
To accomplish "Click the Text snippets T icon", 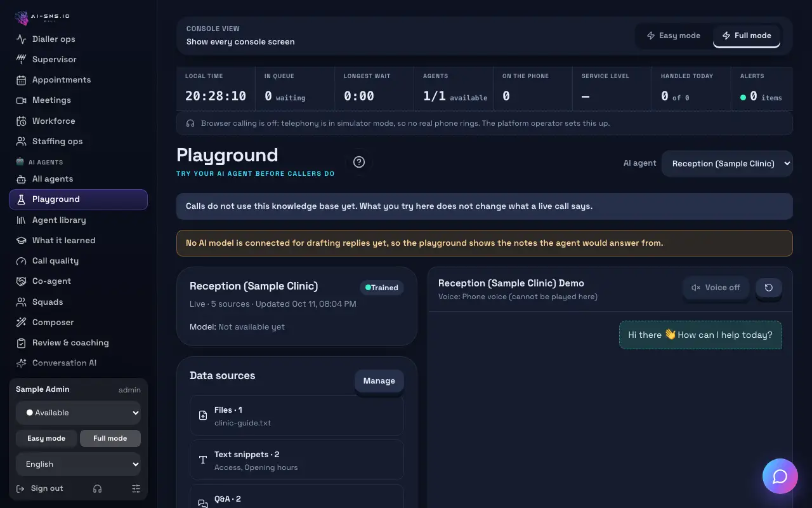I will click(203, 460).
